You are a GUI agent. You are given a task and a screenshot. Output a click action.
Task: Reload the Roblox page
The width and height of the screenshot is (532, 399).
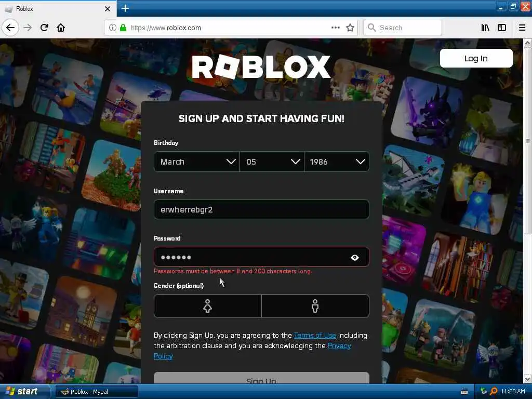(x=45, y=28)
